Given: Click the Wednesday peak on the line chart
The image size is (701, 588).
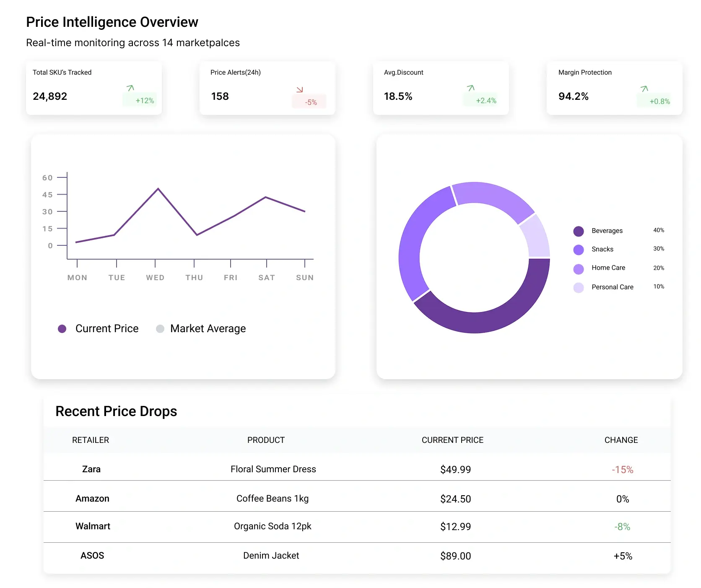Looking at the screenshot, I should click(x=158, y=189).
